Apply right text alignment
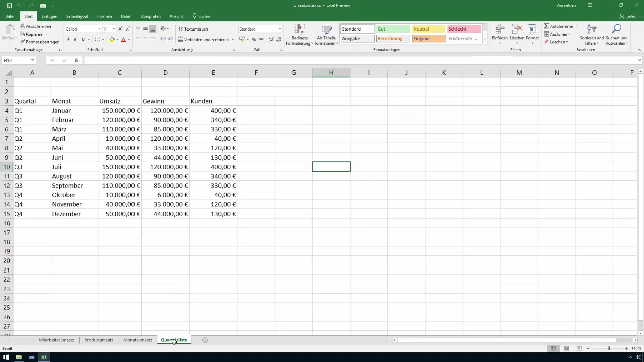 coord(153,39)
